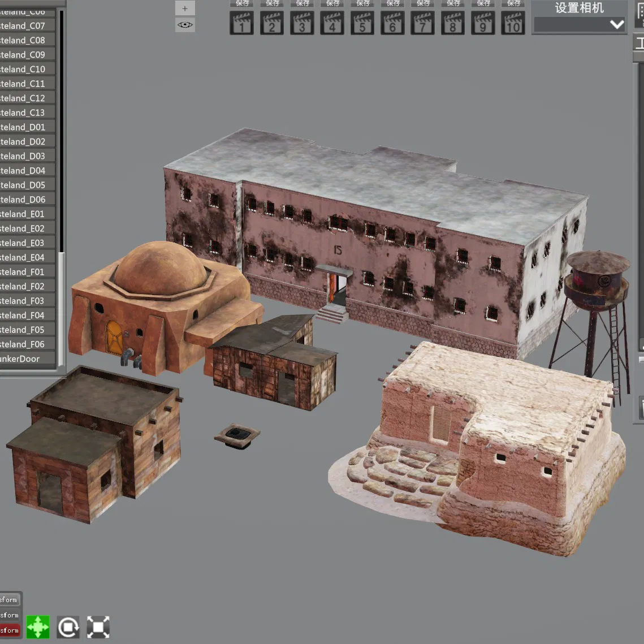Select the list row ending in D05
Screen dimensions: 644x644
click(28, 185)
